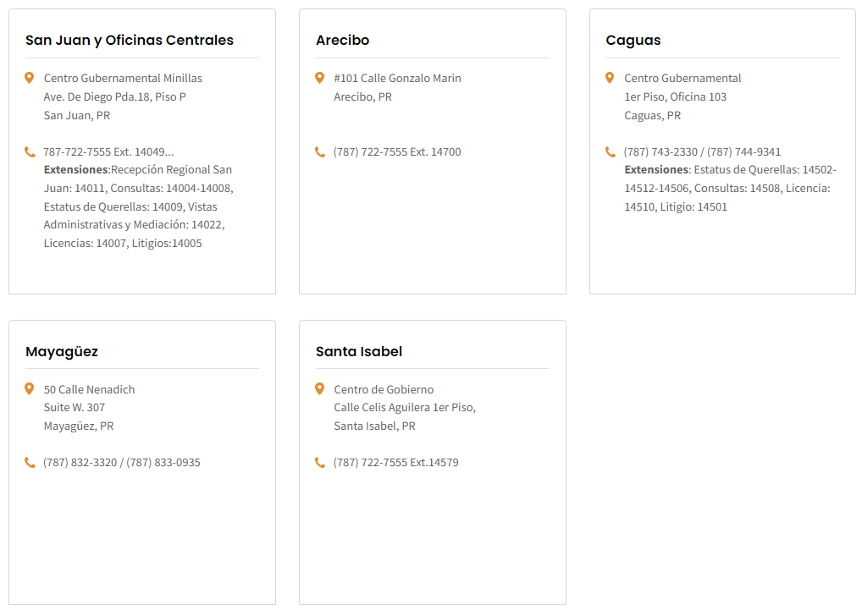Call Caguas phone (787) 743-2330
This screenshot has width=862, height=616.
660,151
